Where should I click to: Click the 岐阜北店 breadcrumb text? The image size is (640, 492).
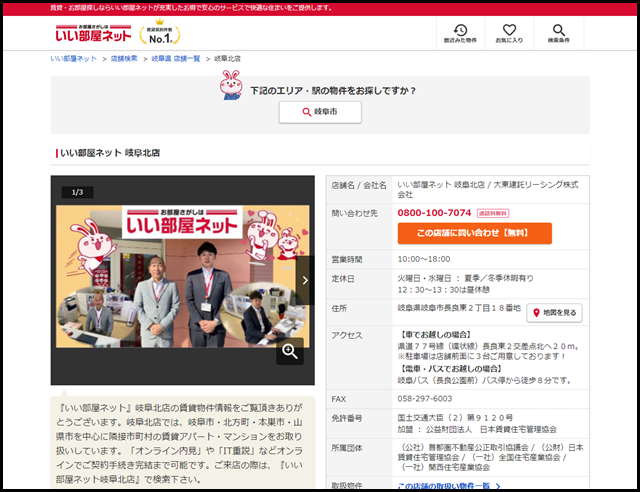227,59
